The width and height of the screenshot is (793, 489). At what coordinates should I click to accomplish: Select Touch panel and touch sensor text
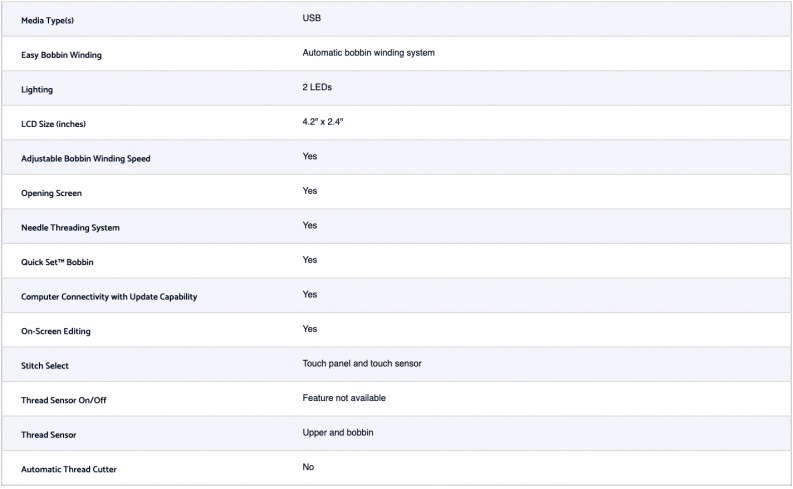(362, 364)
